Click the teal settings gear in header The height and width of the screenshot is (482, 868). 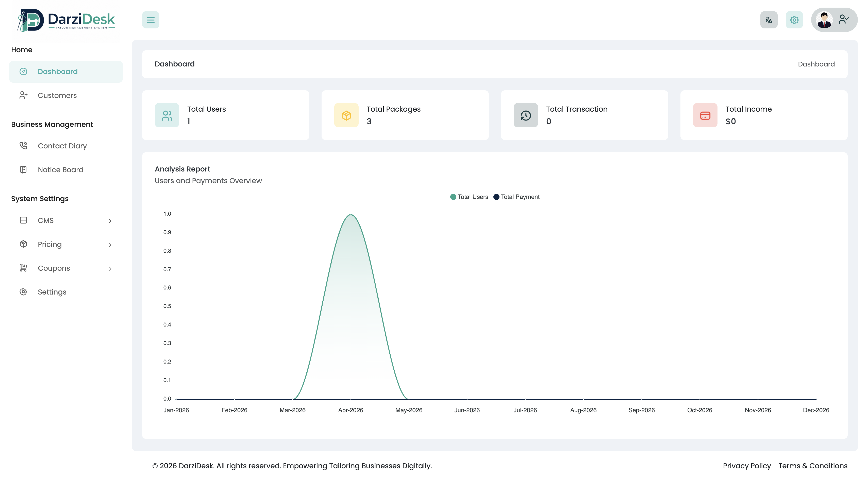[x=794, y=20]
